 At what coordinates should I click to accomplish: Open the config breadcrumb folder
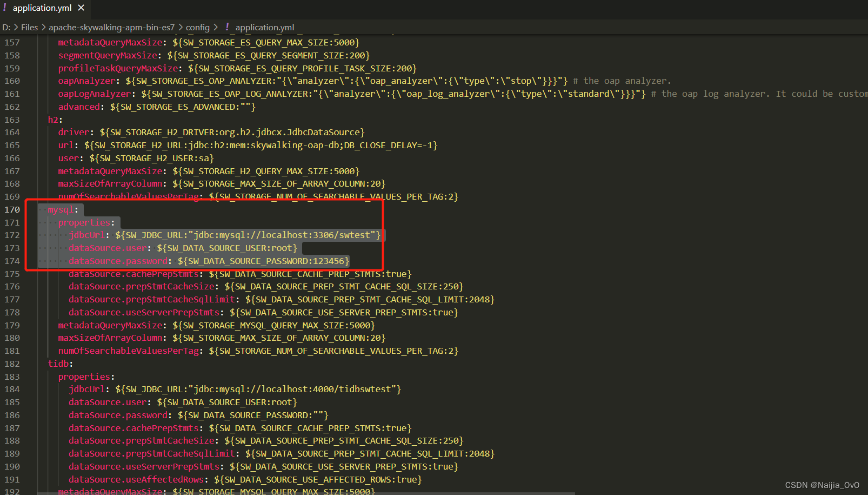198,27
